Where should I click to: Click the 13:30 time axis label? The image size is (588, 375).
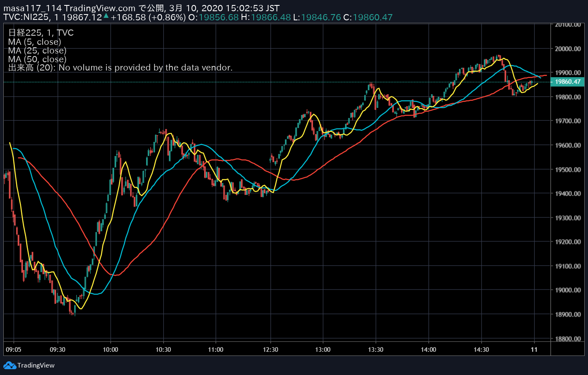point(376,350)
